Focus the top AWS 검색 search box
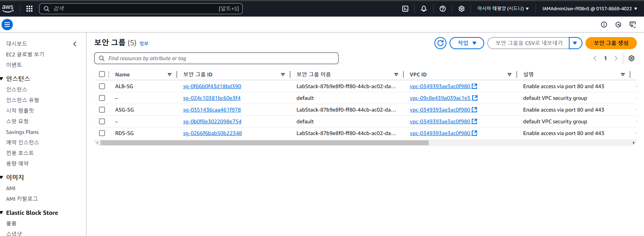This screenshot has height=236, width=644. (x=141, y=9)
